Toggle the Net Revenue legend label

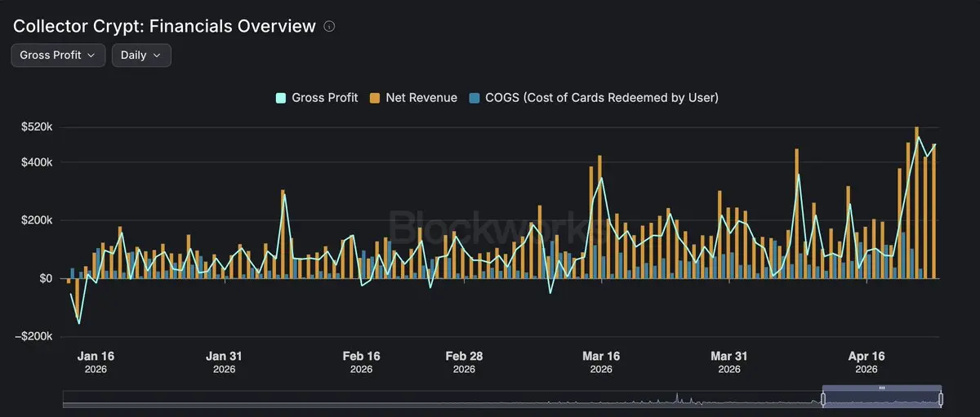pos(421,98)
